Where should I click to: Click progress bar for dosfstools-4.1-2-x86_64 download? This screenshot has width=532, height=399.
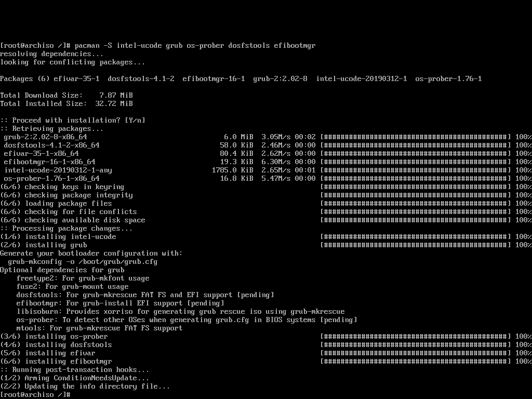(415, 145)
